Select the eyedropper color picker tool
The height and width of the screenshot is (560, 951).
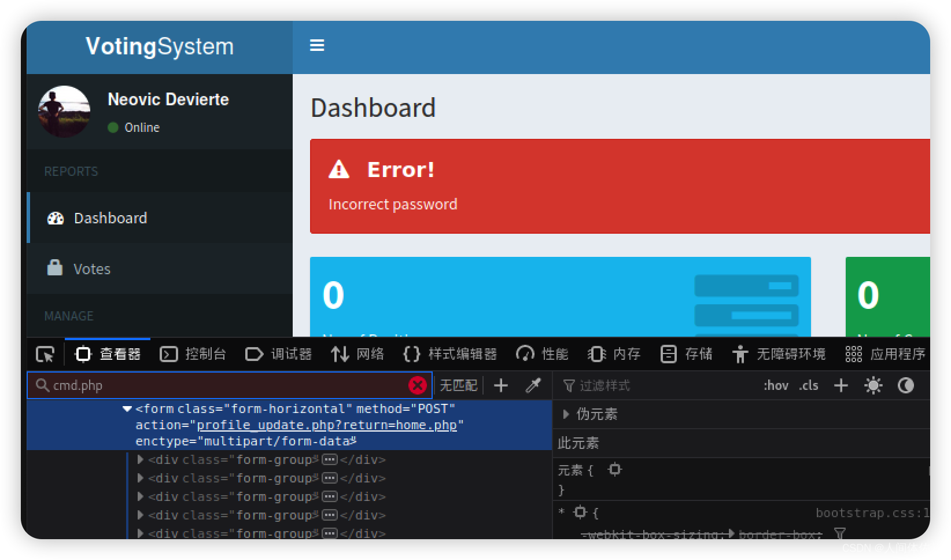pos(533,385)
